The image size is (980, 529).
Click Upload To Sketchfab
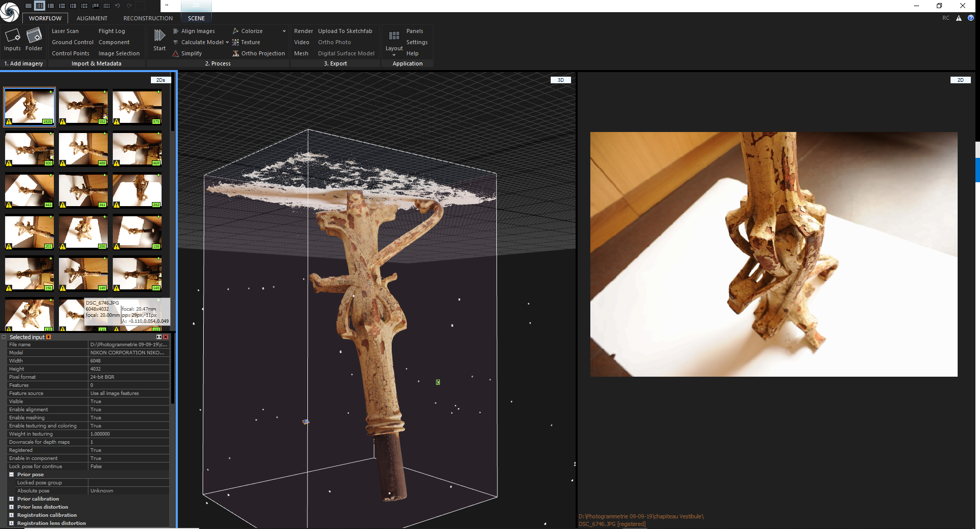[x=345, y=31]
